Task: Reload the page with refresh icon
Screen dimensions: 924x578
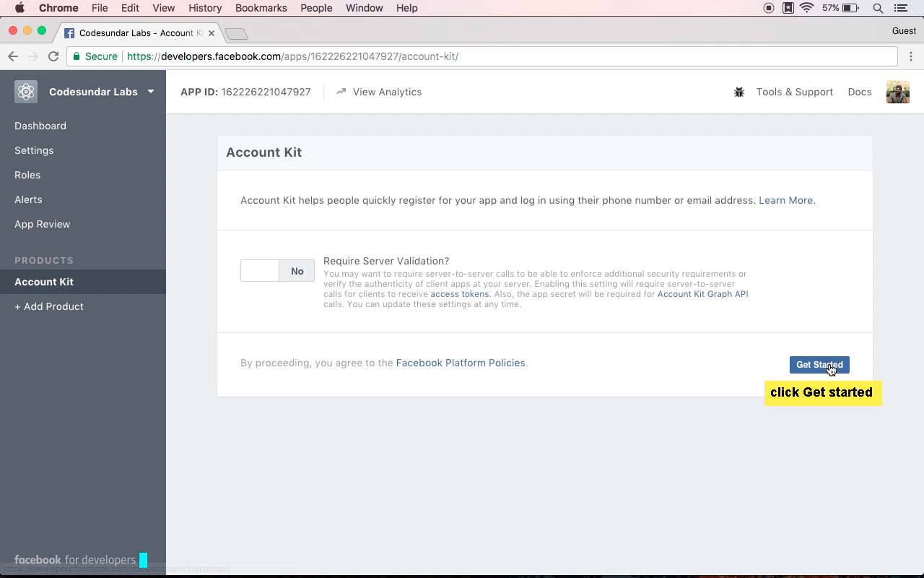Action: tap(53, 56)
